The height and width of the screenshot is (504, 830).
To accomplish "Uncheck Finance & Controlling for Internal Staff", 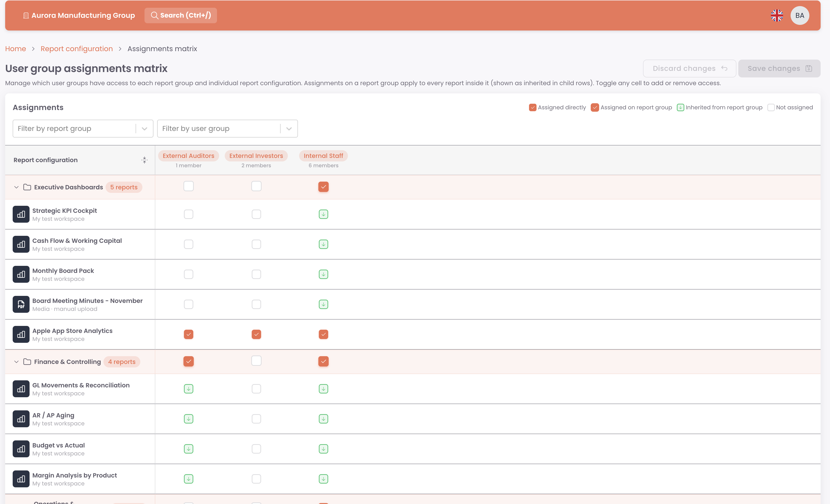I will pos(323,361).
